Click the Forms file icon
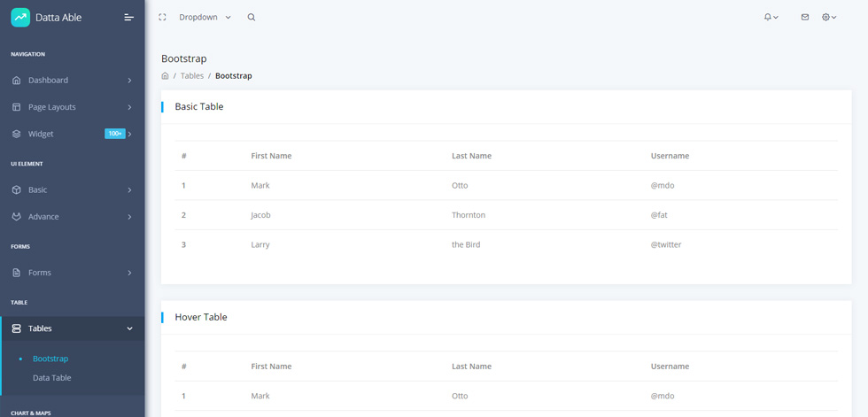The width and height of the screenshot is (868, 417). pyautogui.click(x=17, y=273)
